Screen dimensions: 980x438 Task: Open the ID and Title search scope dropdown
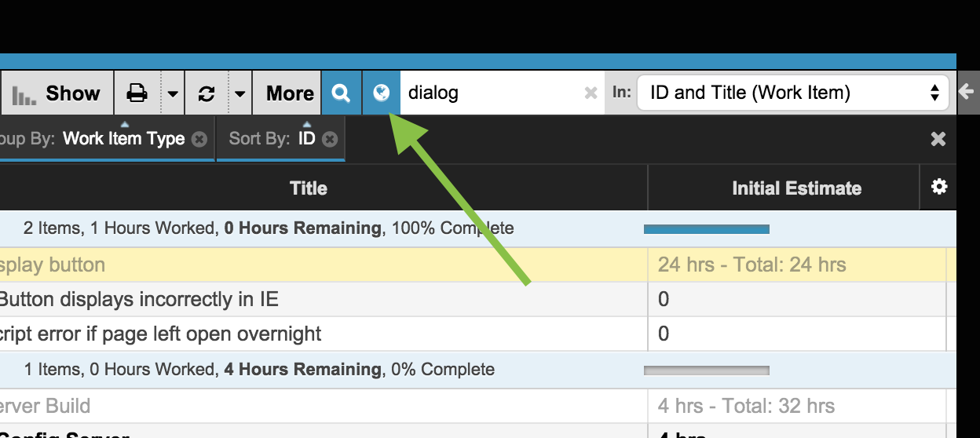click(x=792, y=93)
